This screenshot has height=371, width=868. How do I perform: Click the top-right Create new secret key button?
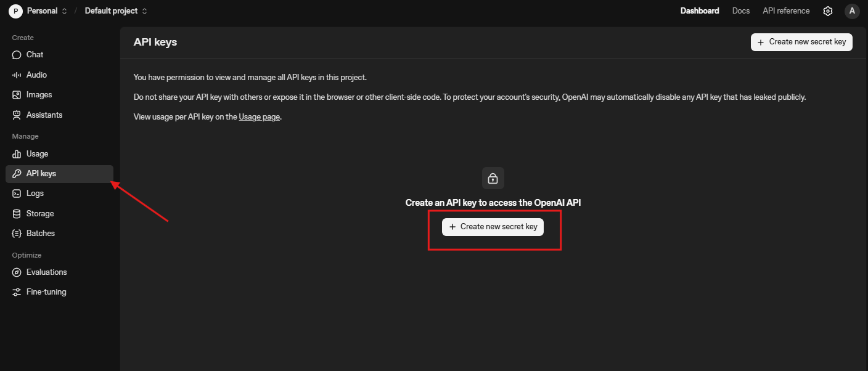(801, 42)
